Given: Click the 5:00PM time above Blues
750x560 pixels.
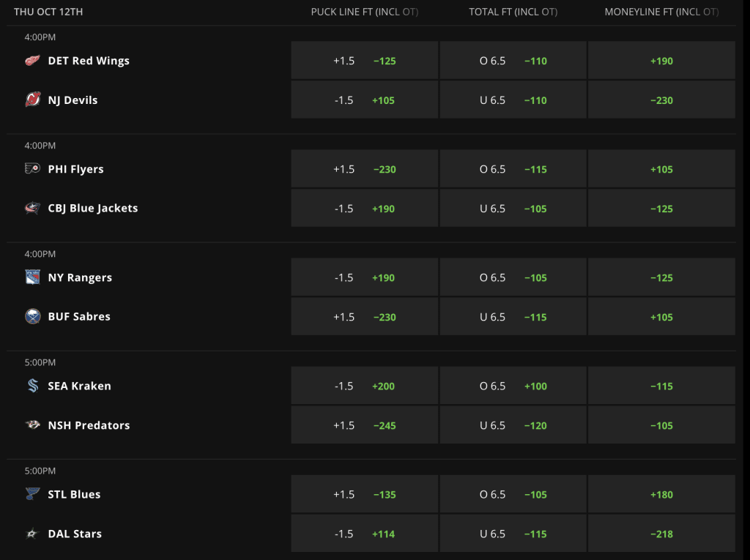Looking at the screenshot, I should click(x=40, y=471).
